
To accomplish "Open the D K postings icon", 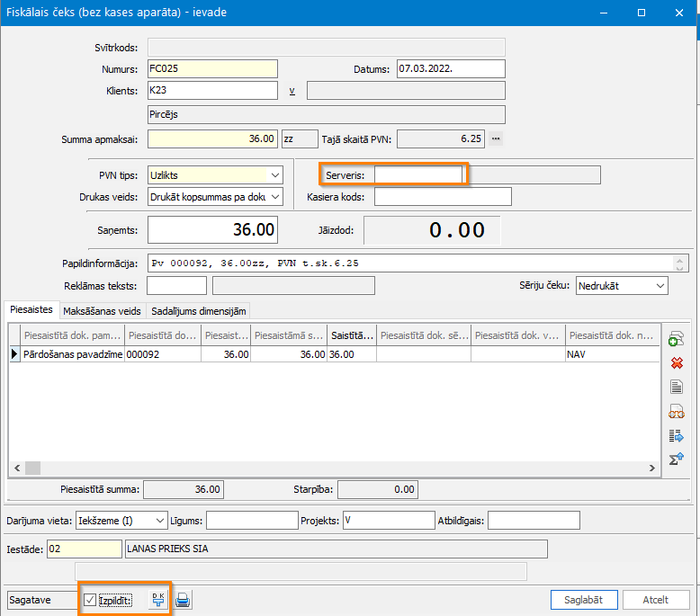I will pyautogui.click(x=158, y=600).
